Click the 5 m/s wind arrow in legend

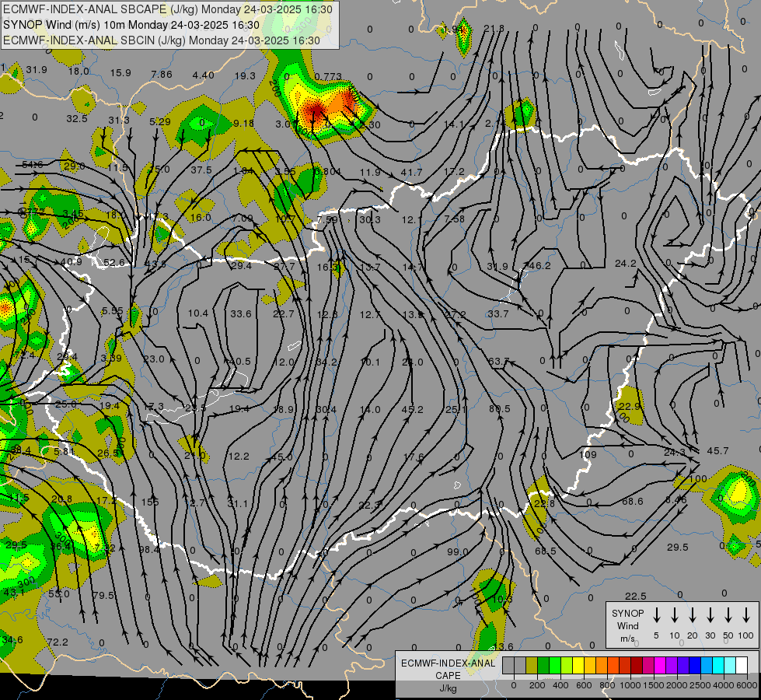pos(656,614)
